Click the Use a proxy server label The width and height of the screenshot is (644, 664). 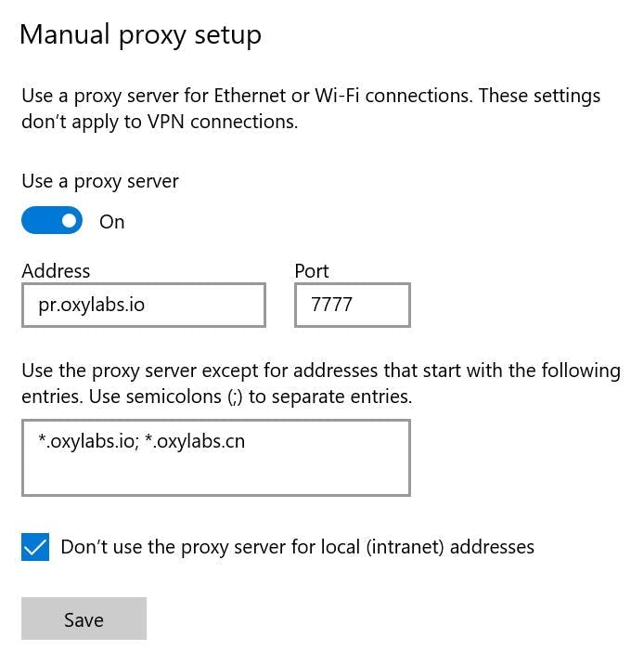(100, 181)
